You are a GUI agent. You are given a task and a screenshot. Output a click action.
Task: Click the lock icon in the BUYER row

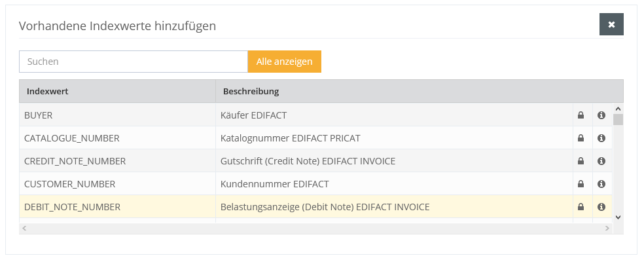point(581,115)
